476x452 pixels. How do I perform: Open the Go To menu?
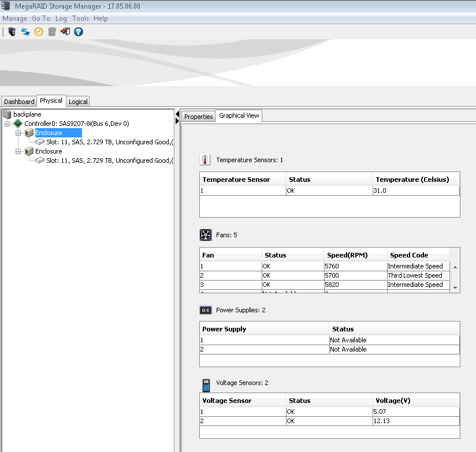(41, 18)
